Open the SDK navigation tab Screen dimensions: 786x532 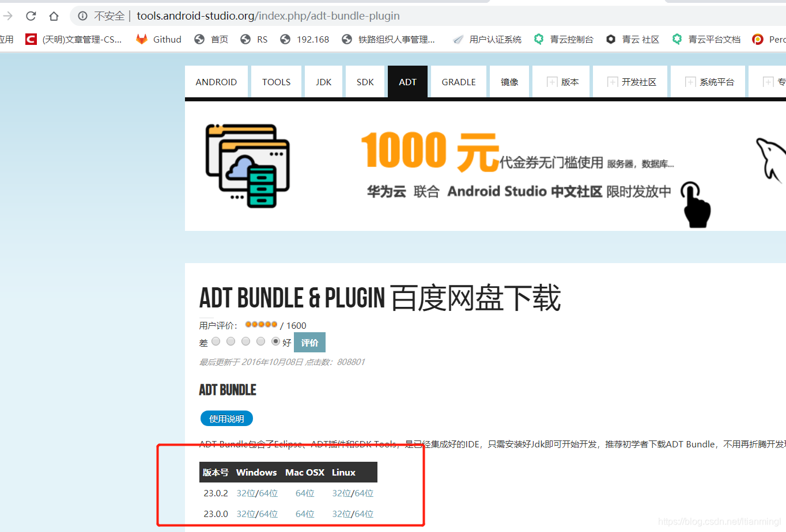point(365,82)
